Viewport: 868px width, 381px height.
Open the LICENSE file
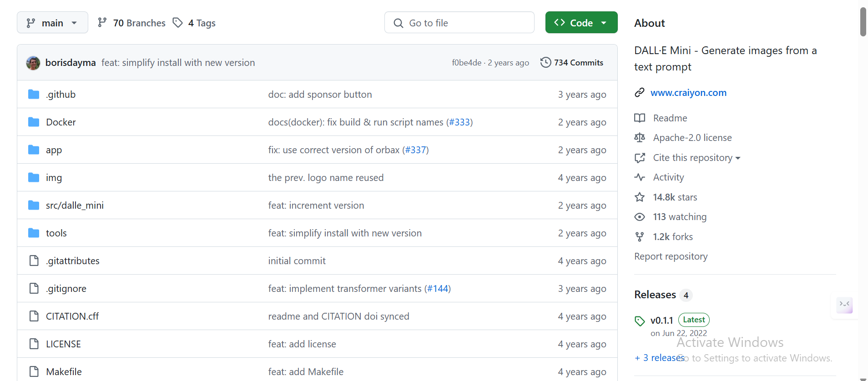[x=63, y=344]
